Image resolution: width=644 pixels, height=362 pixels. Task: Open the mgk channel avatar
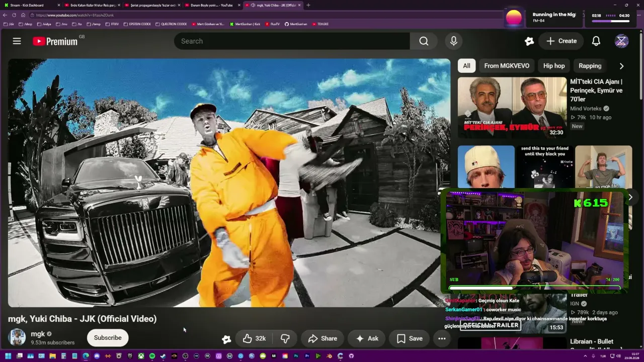(x=17, y=338)
